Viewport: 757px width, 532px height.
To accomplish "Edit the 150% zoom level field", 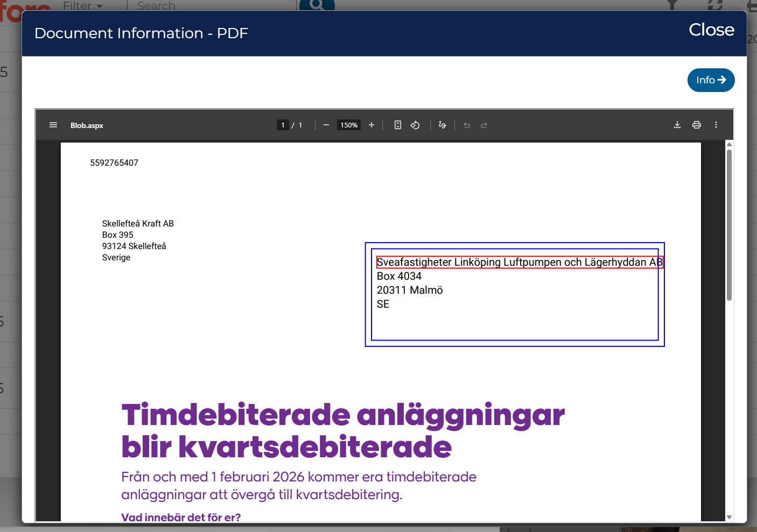I will click(349, 125).
